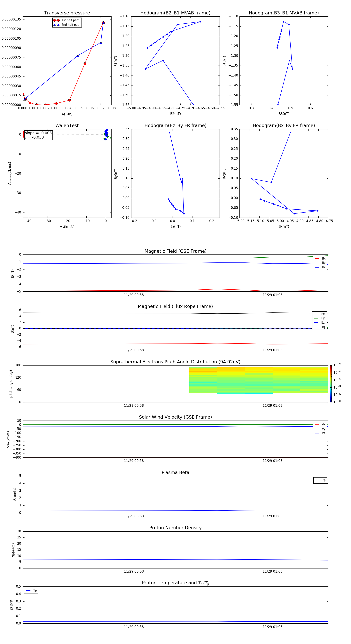This screenshot has height=644, width=351.
Task: Click the 'Bz(nT)' x-axis label
Action: [175, 227]
